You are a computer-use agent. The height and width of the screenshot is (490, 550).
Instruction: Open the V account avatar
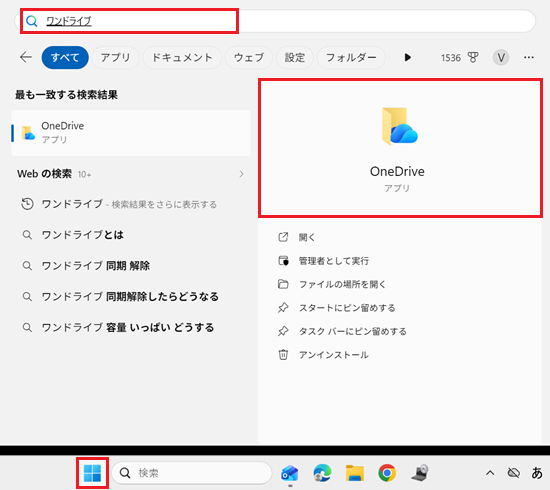click(x=501, y=58)
